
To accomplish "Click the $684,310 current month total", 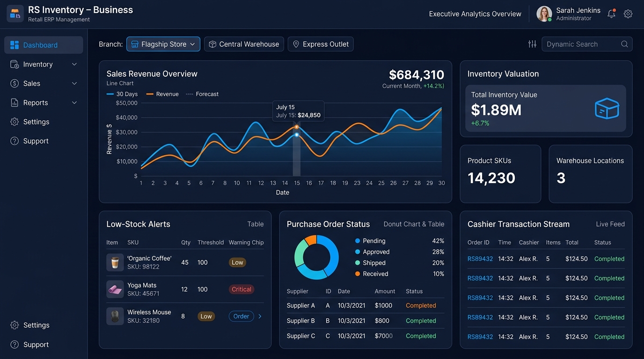I will pyautogui.click(x=417, y=75).
